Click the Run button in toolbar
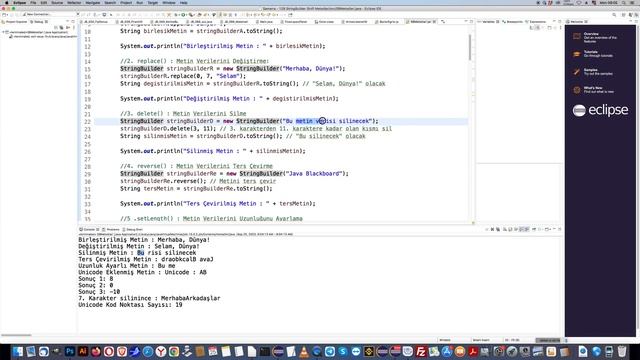Viewport: 640px width, 360px height. 183,15
